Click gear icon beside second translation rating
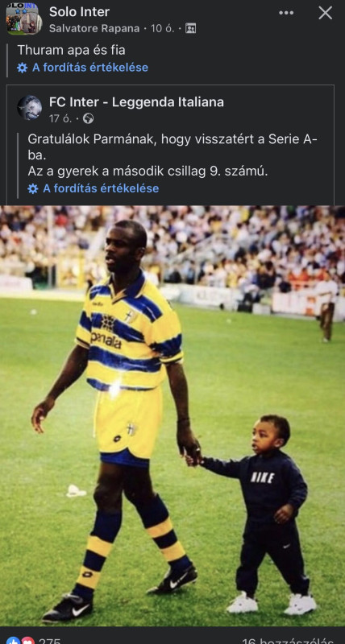Screen dimensions: 345x644 click(33, 189)
